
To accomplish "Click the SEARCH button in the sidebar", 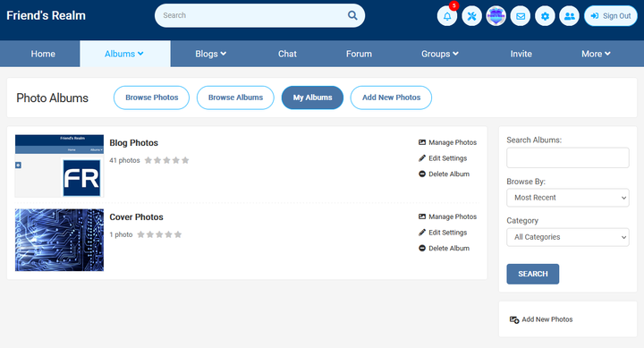I will (x=533, y=274).
